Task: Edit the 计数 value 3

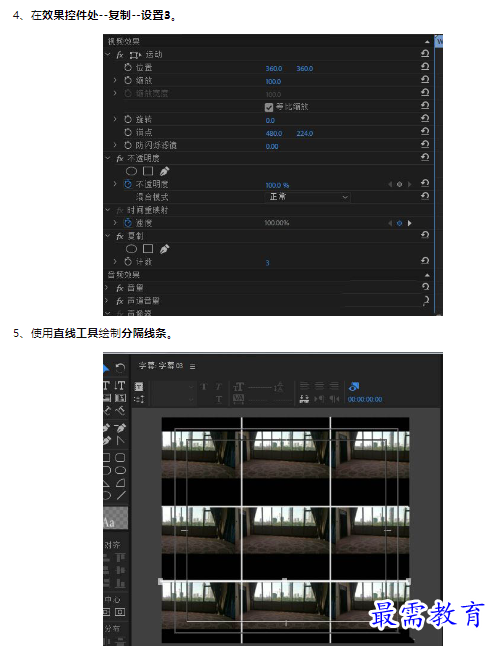Action: coord(267,262)
